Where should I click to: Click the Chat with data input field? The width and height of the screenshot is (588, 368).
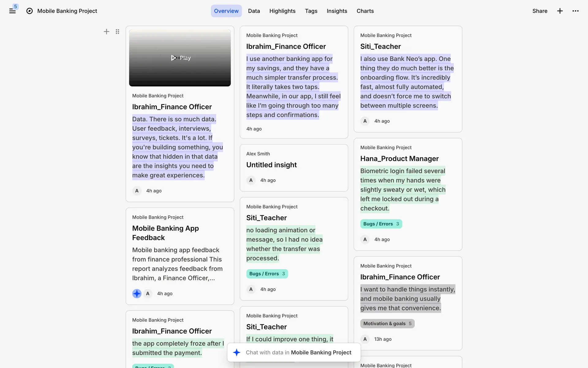pyautogui.click(x=299, y=352)
